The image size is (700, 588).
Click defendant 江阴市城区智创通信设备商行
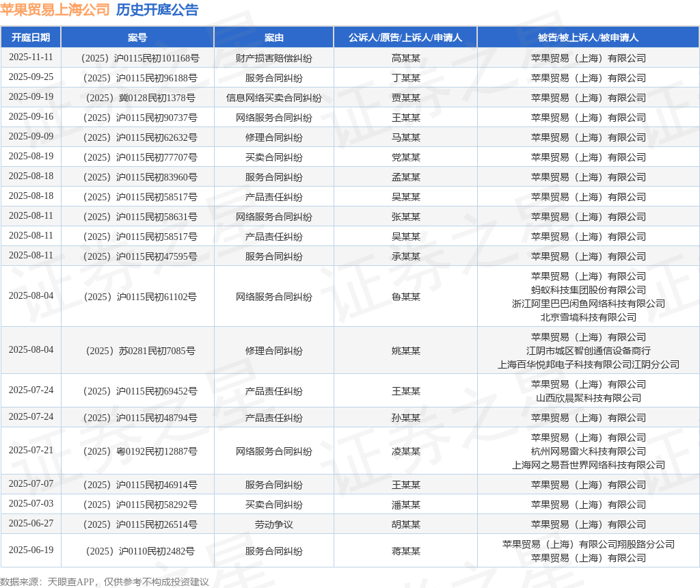(589, 351)
